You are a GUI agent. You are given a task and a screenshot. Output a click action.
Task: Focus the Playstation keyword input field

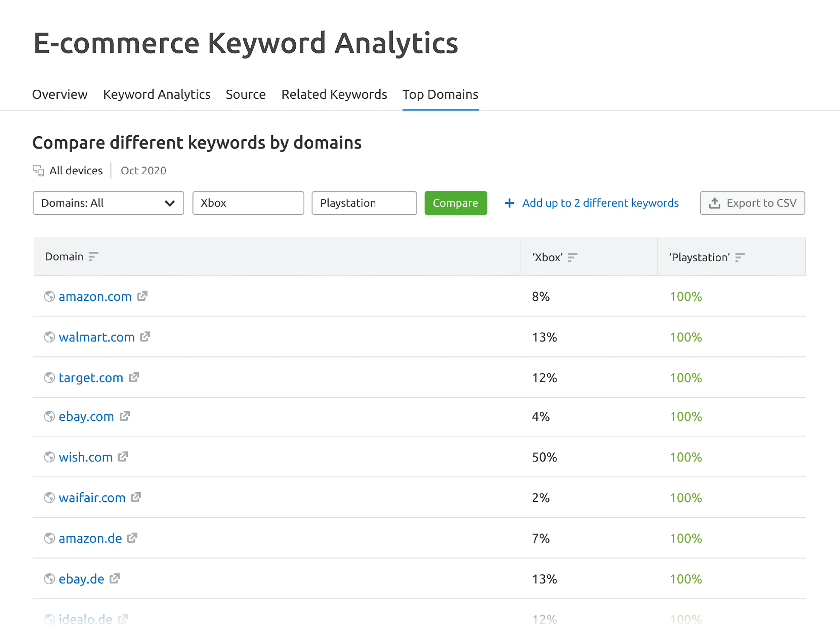364,203
